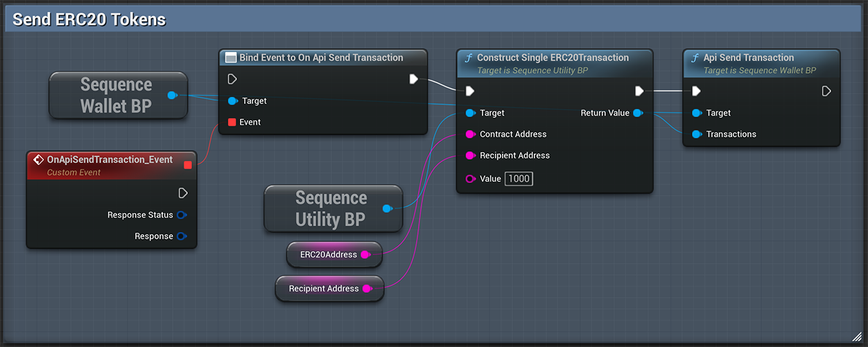868x347 pixels.
Task: Select the Construct Single ERC20Transaction node title
Action: (x=553, y=58)
